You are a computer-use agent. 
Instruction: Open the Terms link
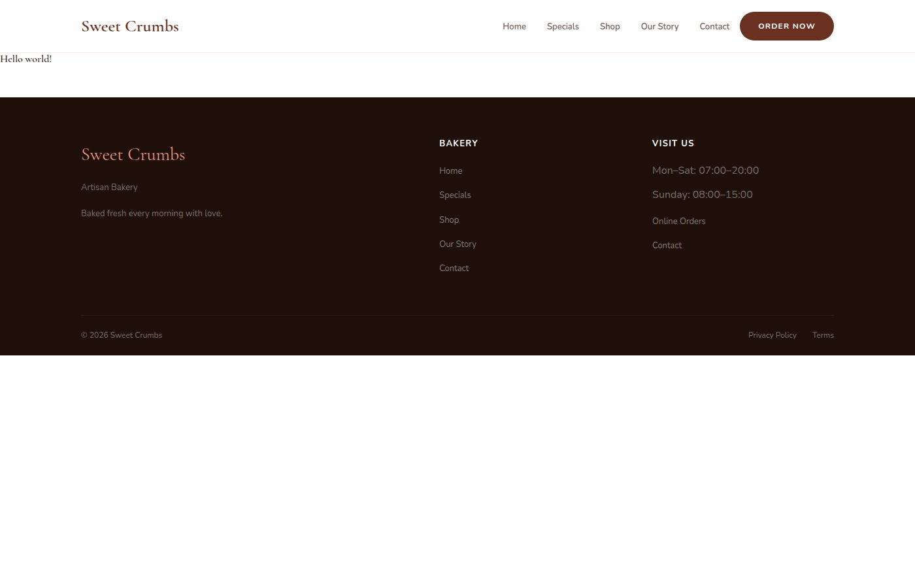[823, 335]
